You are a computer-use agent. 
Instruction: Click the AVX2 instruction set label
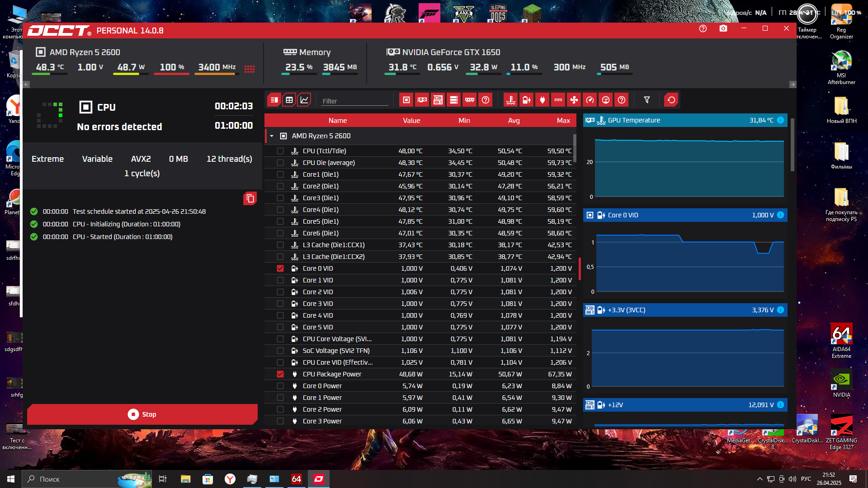coord(141,159)
